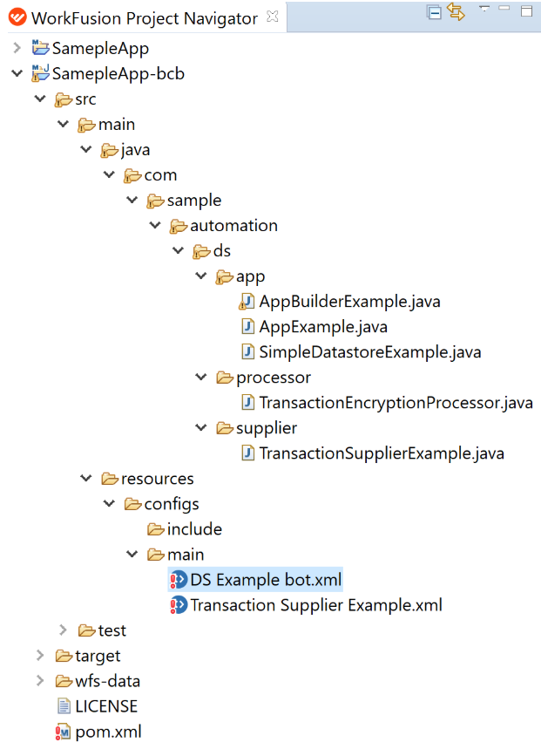Click the SamepleApp project icon

(x=40, y=47)
